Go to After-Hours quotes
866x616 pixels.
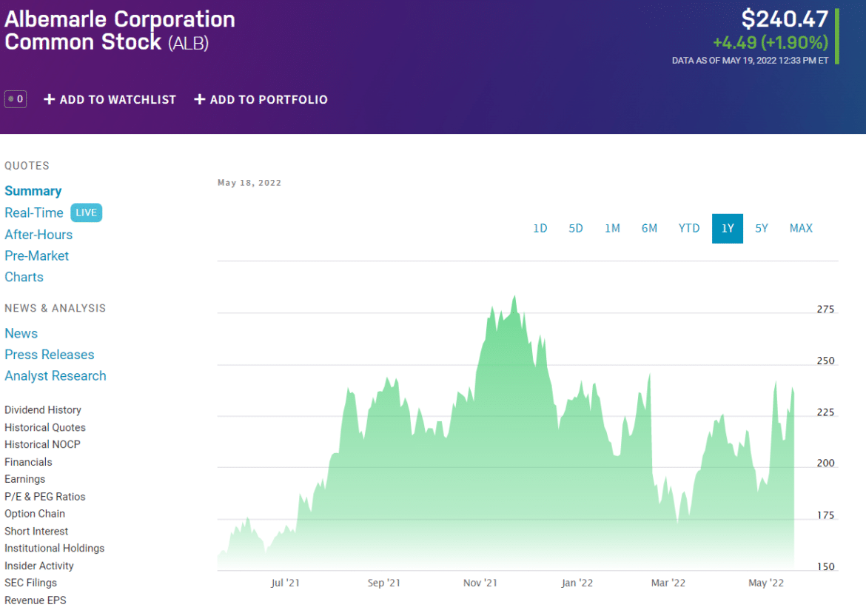click(x=38, y=234)
